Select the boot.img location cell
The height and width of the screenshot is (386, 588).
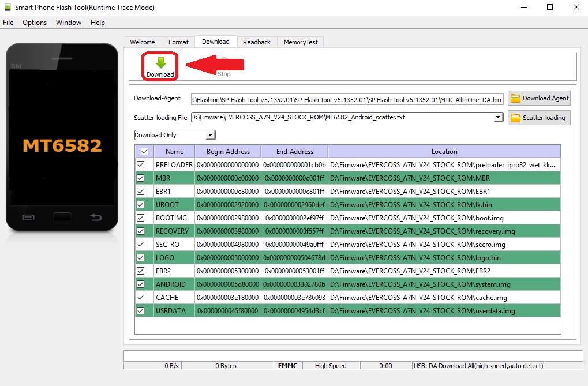(x=444, y=218)
